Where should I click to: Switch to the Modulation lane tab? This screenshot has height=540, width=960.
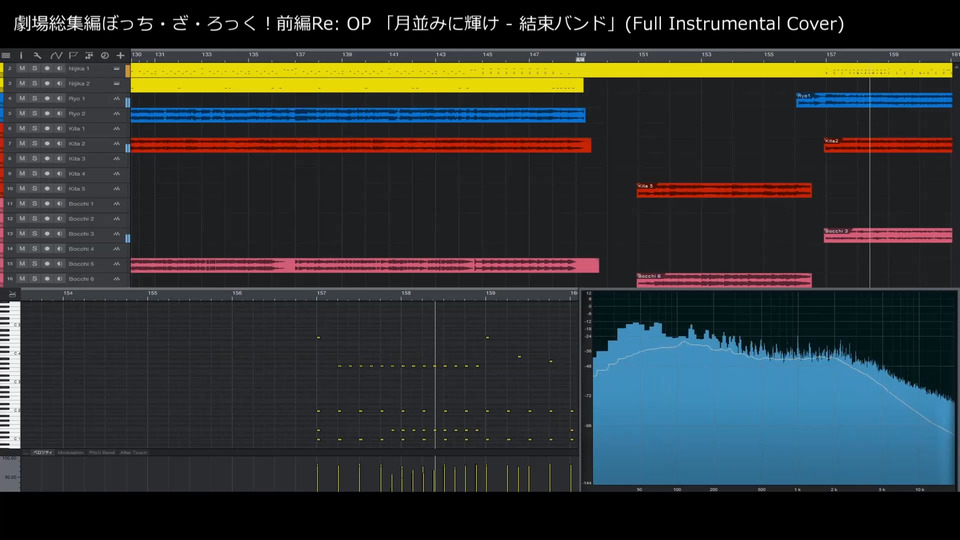click(70, 452)
